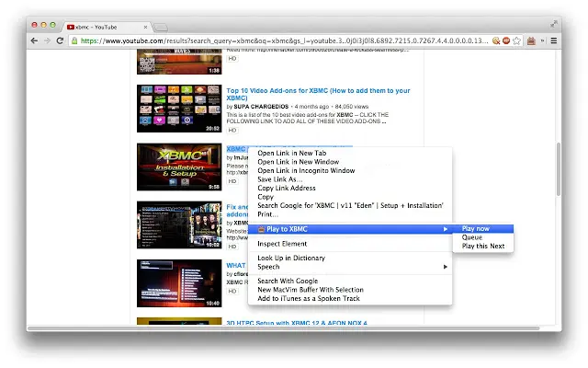This screenshot has width=588, height=368.
Task: Click the '84,050 views' text
Action: pyautogui.click(x=352, y=107)
